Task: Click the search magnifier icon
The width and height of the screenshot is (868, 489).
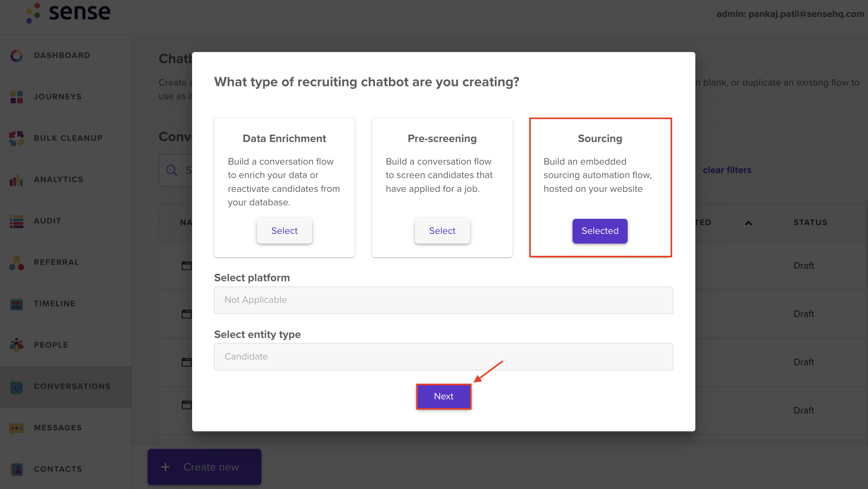Action: tap(171, 170)
